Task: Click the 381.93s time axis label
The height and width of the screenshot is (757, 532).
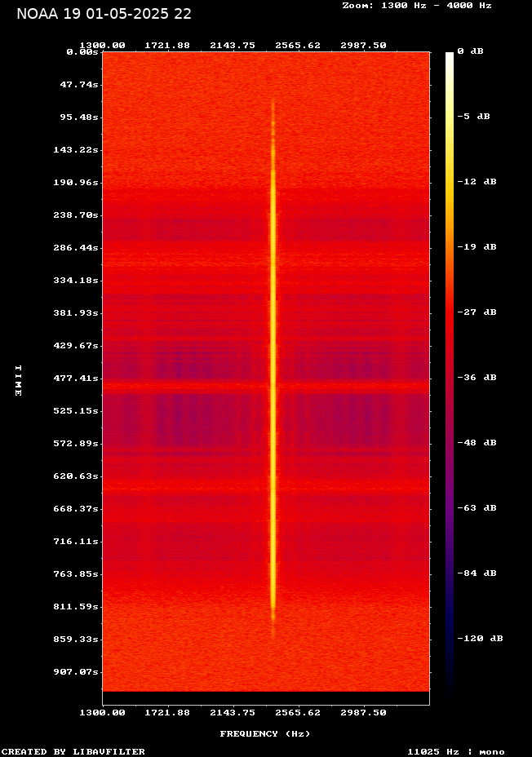Action: (x=76, y=313)
